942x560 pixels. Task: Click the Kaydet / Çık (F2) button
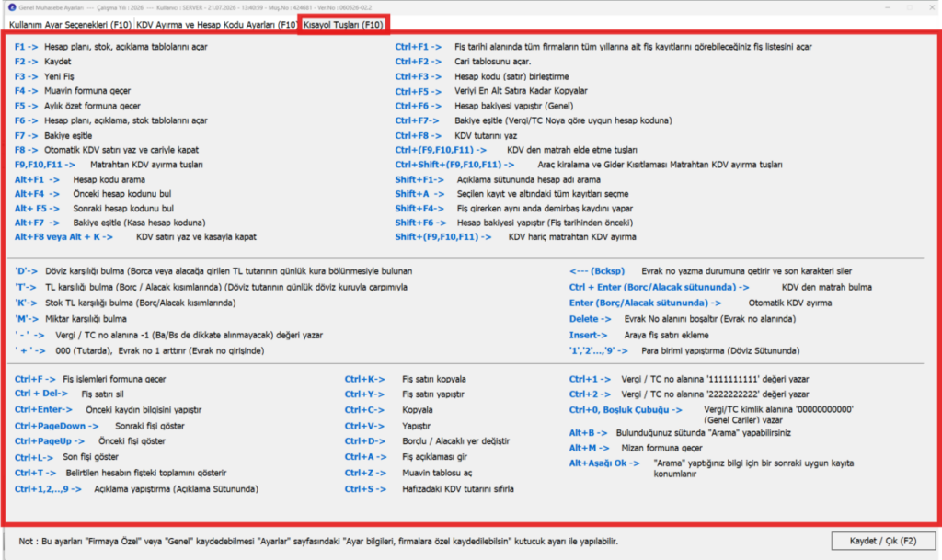pyautogui.click(x=882, y=541)
